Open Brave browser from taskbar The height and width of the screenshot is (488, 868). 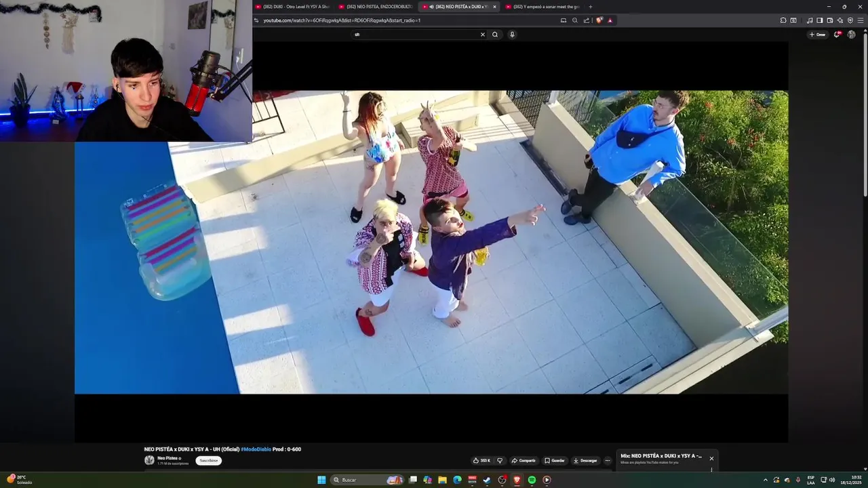pos(517,480)
